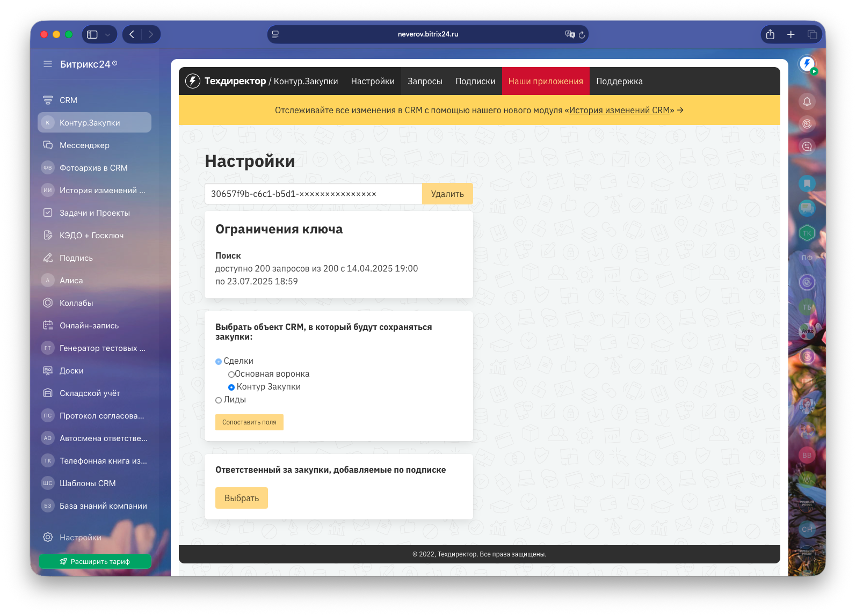Open CRM from the left menu
Image resolution: width=856 pixels, height=616 pixels.
[x=95, y=100]
